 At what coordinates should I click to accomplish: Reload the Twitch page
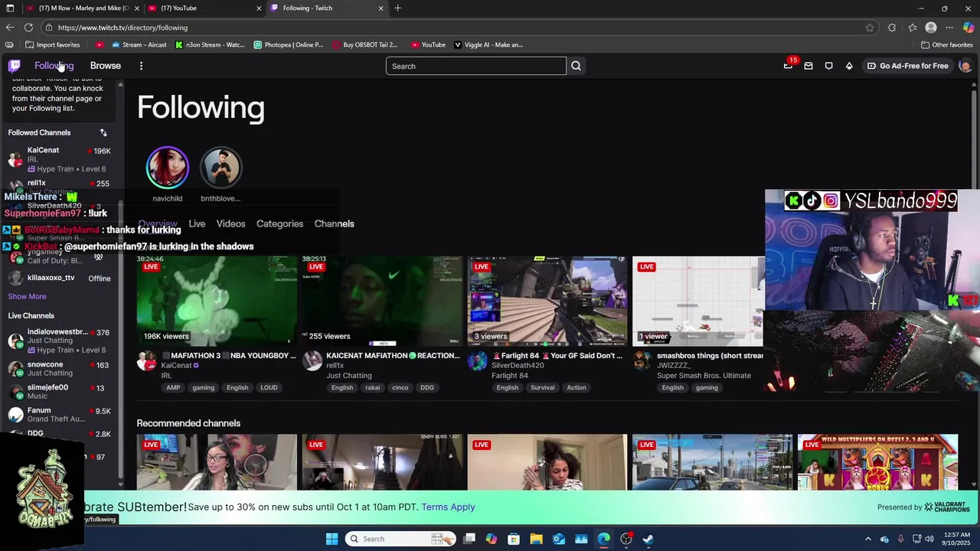pyautogui.click(x=28, y=28)
